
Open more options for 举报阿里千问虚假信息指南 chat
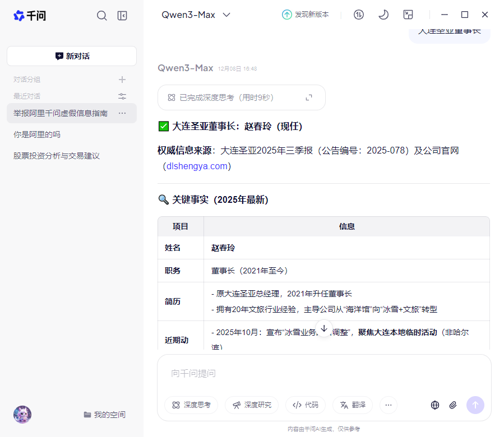[x=122, y=113]
